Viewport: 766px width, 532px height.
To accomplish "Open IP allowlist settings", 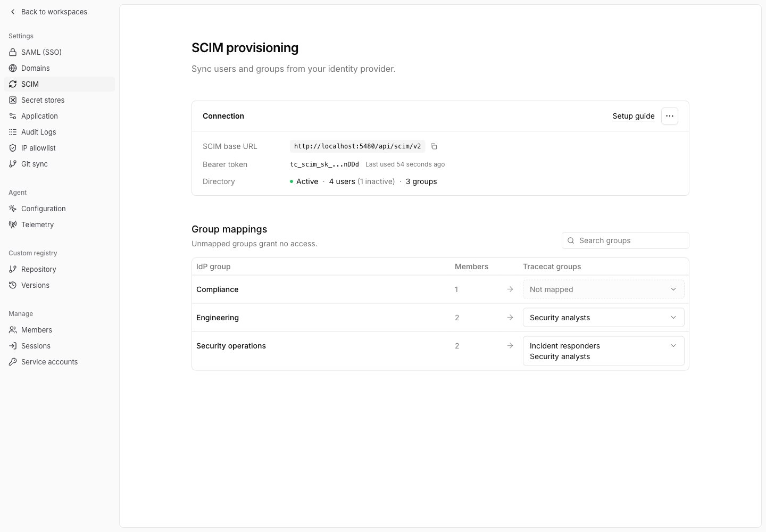I will [x=60, y=148].
